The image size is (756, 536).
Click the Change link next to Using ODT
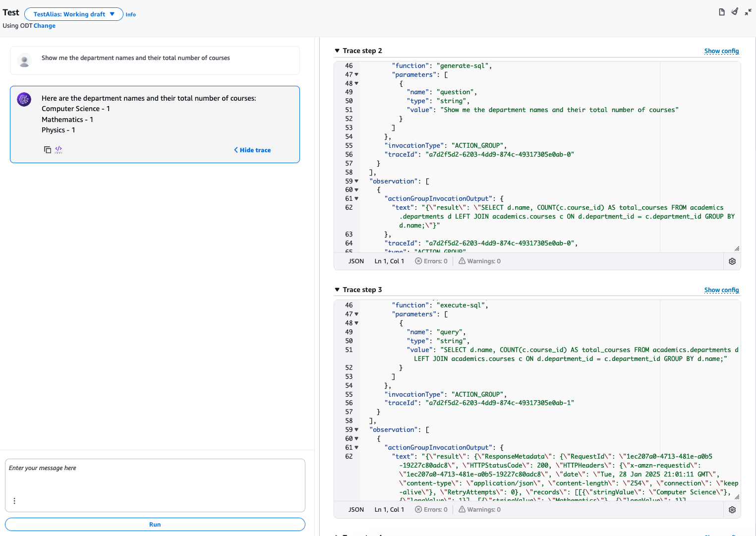45,26
